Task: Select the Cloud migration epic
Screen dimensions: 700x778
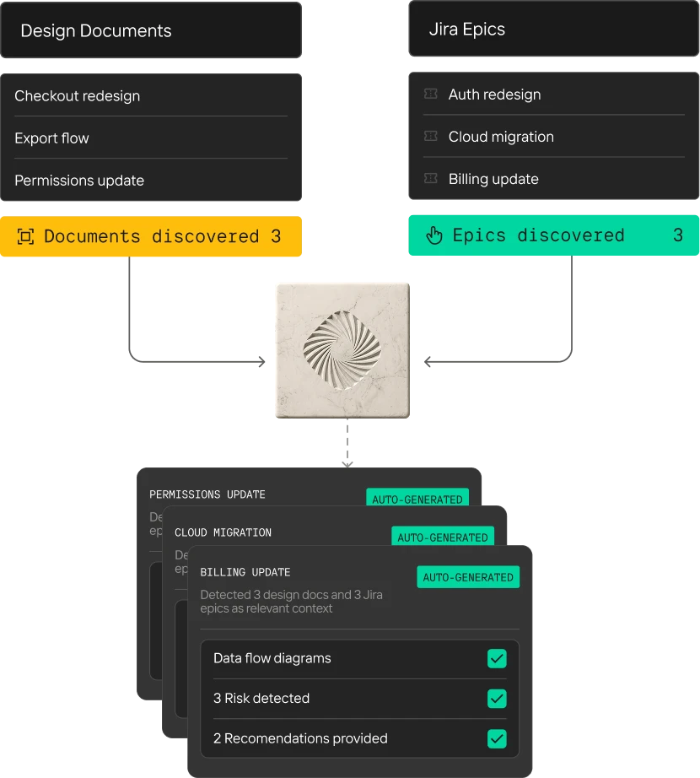Action: click(x=554, y=137)
